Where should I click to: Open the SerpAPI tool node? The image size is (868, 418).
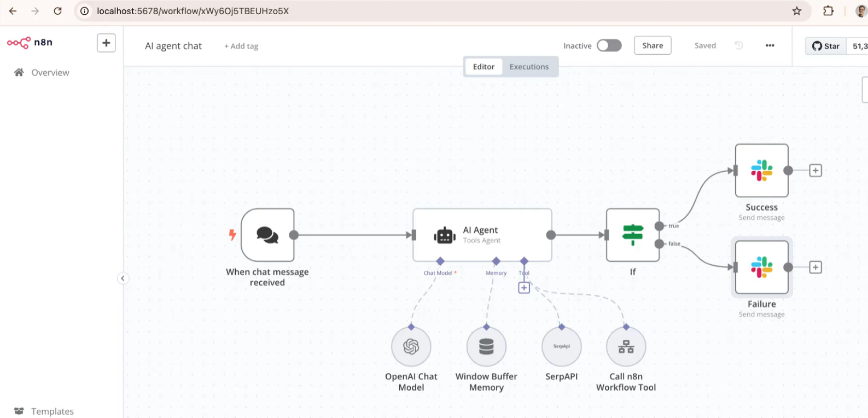(561, 346)
